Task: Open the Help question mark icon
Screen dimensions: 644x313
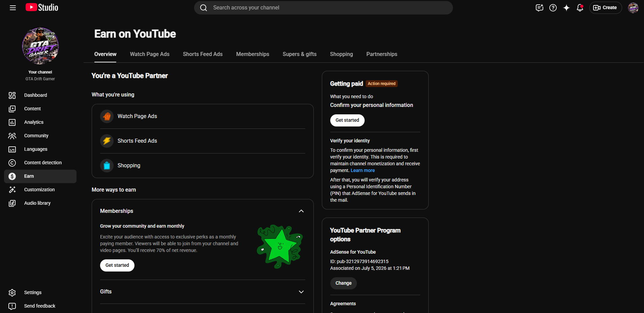Action: 553,8
